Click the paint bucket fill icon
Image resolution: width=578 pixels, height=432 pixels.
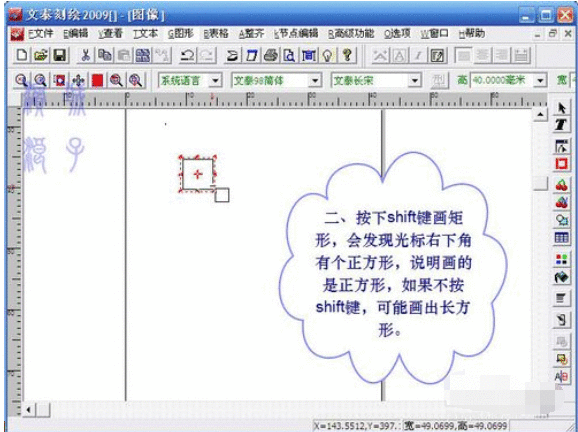pyautogui.click(x=561, y=277)
